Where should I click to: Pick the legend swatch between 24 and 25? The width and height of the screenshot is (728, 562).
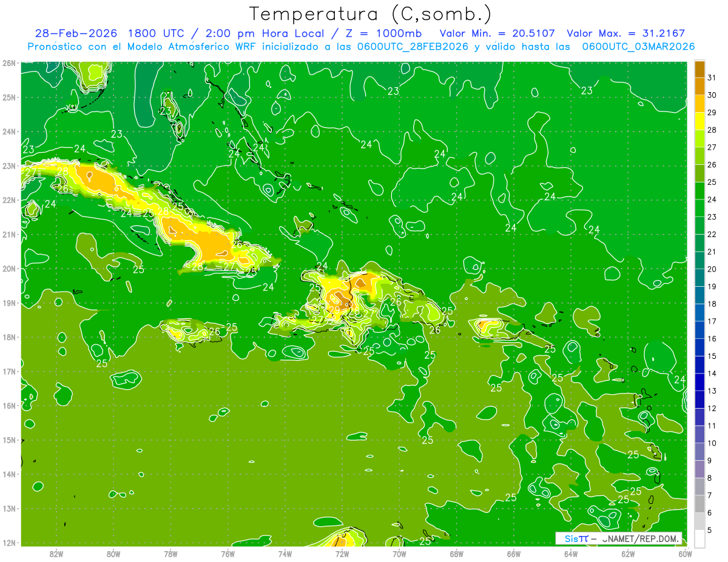tap(699, 190)
